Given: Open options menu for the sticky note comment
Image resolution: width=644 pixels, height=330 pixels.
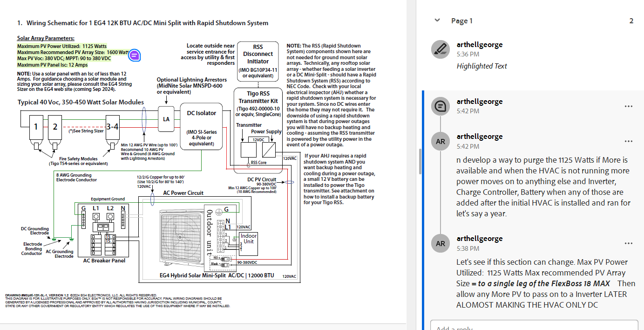Looking at the screenshot, I should click(x=629, y=106).
